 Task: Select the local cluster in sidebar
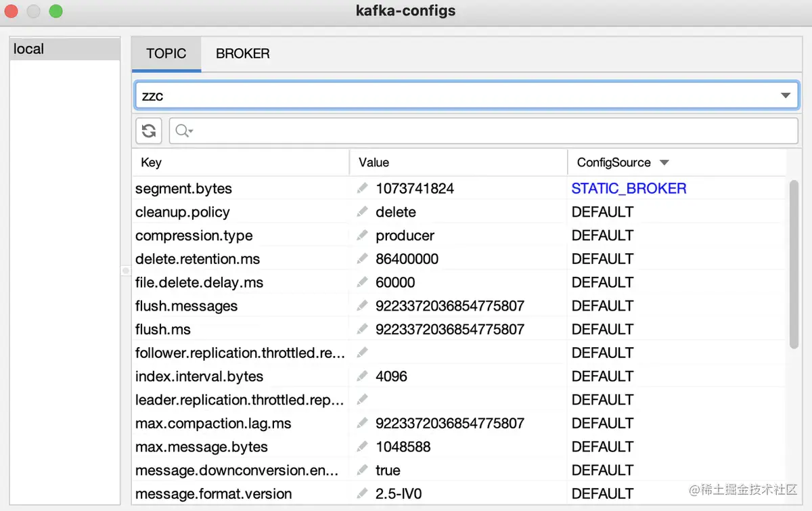[x=65, y=49]
